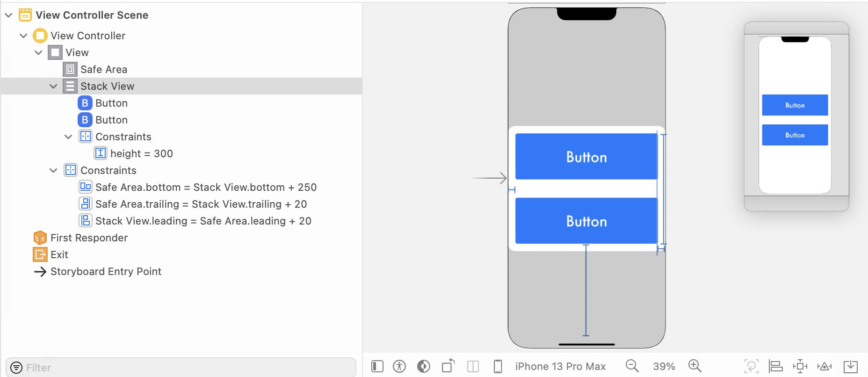Collapse Stack View's inner Constraints group
Image resolution: width=868 pixels, height=377 pixels.
(68, 137)
